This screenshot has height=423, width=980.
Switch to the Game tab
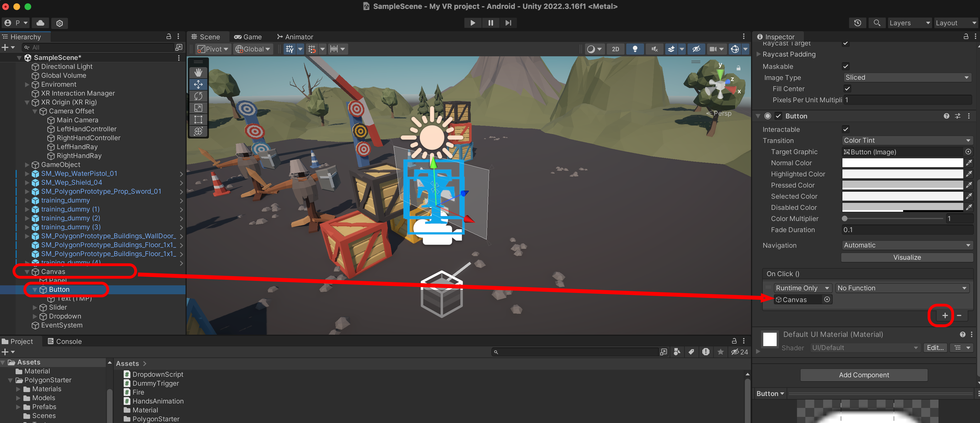coord(248,37)
